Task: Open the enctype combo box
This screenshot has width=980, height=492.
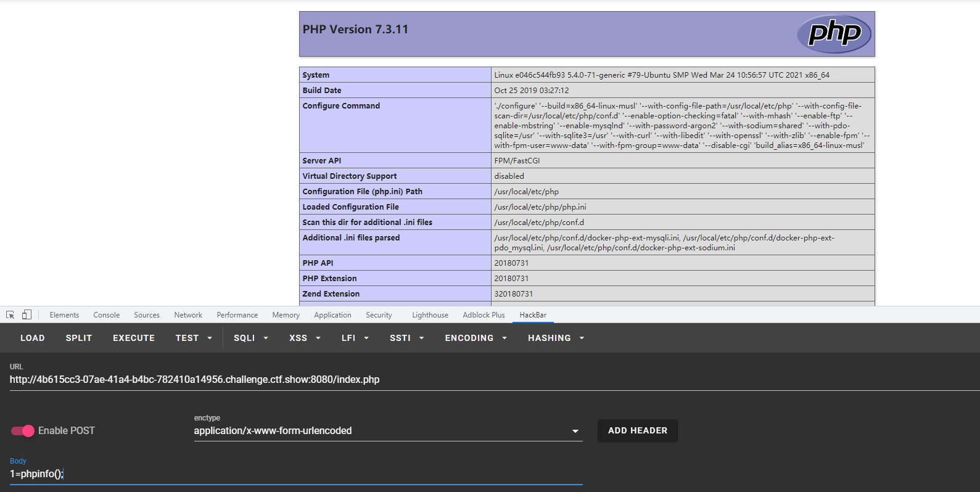Action: 388,430
